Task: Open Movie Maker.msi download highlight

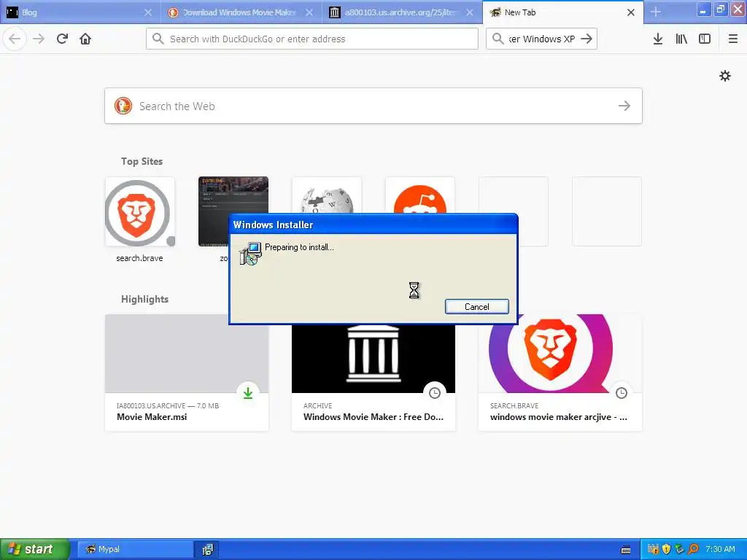Action: pyautogui.click(x=186, y=373)
